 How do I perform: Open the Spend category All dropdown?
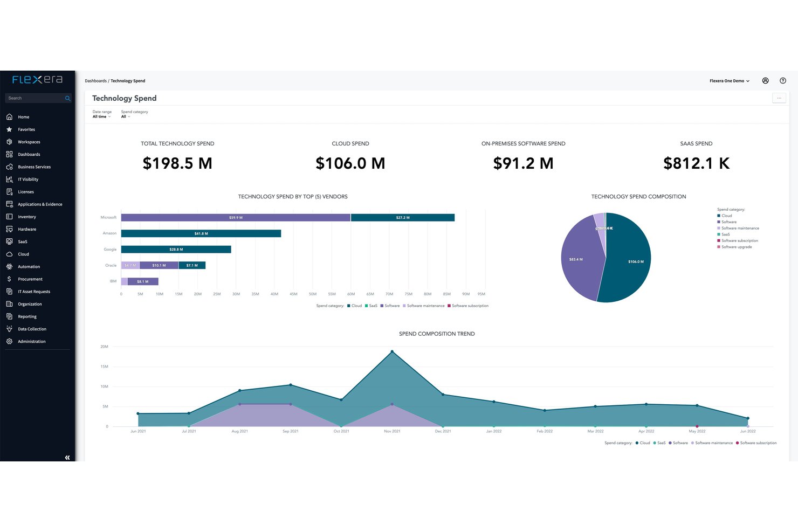[126, 116]
